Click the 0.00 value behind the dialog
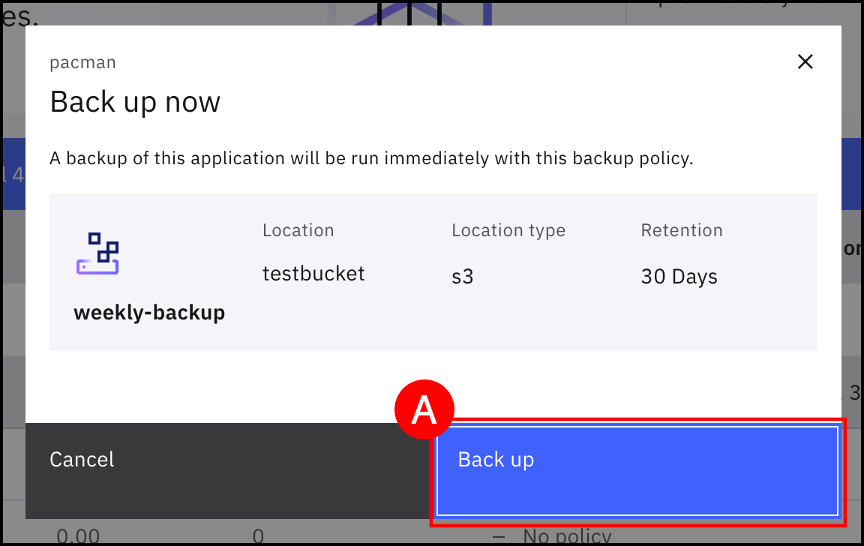The width and height of the screenshot is (864, 546). (78, 537)
